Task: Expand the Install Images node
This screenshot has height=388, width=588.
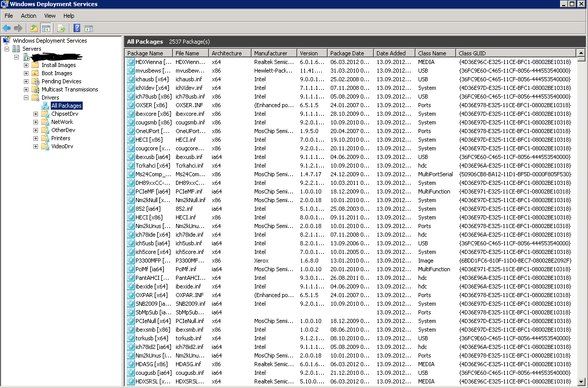Action: pos(26,65)
